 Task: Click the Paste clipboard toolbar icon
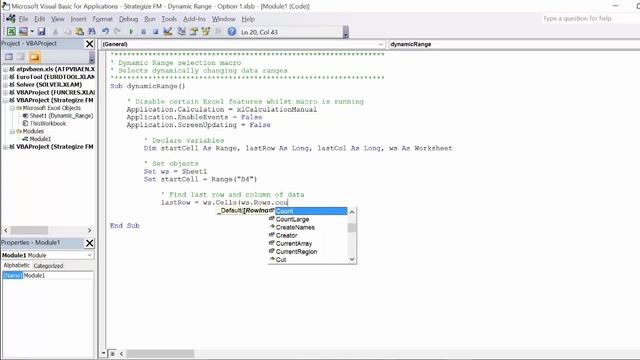[x=80, y=31]
